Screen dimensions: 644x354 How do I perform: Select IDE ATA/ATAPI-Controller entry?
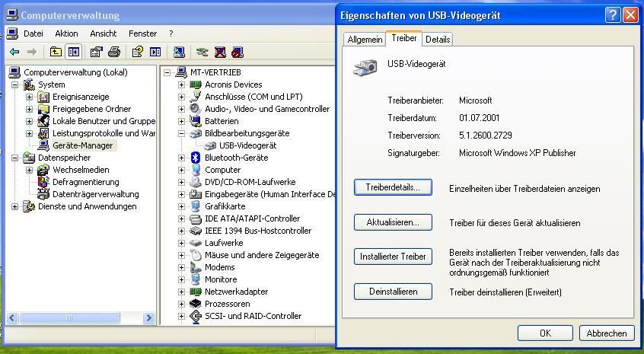pyautogui.click(x=252, y=218)
